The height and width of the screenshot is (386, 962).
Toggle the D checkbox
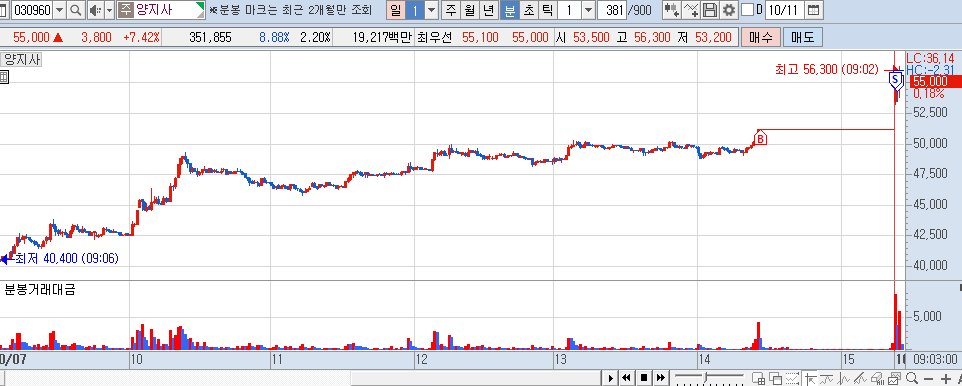coord(747,10)
